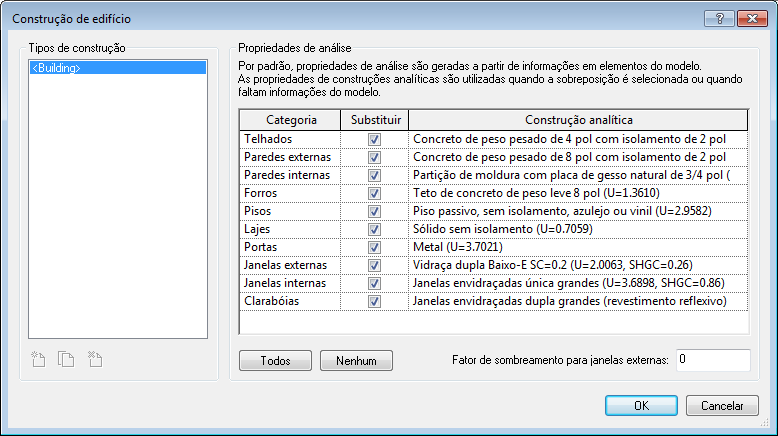
Task: Disable the Clarabóias Substituir checkbox
Action: [x=374, y=300]
